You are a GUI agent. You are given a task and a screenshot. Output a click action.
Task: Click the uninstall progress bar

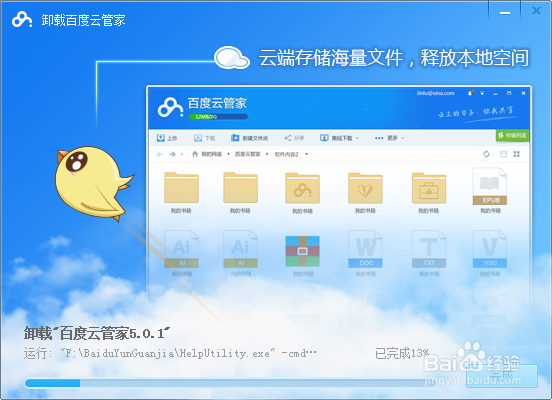pos(230,383)
